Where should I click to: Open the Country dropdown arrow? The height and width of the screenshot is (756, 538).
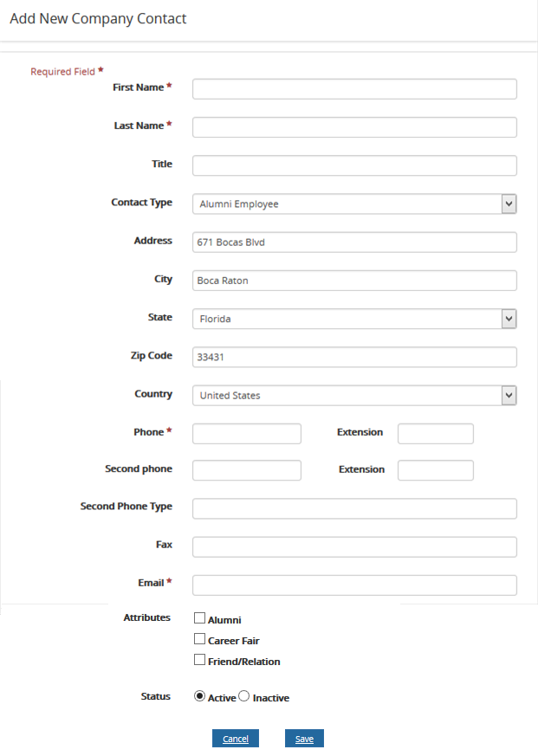[x=509, y=395]
